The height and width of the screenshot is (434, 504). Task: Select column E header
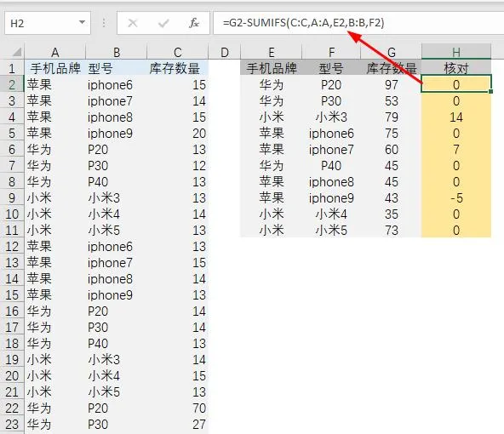point(272,52)
